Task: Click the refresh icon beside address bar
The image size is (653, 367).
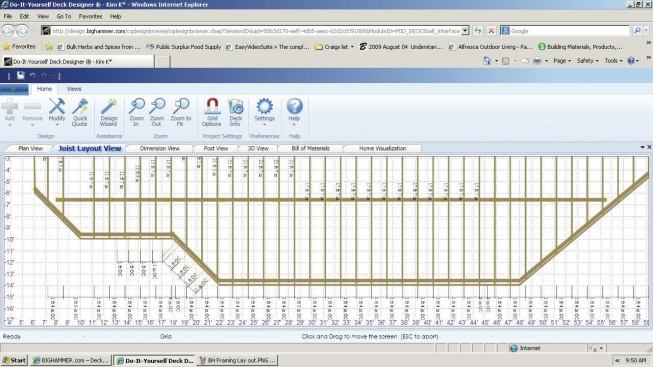Action: coord(478,31)
